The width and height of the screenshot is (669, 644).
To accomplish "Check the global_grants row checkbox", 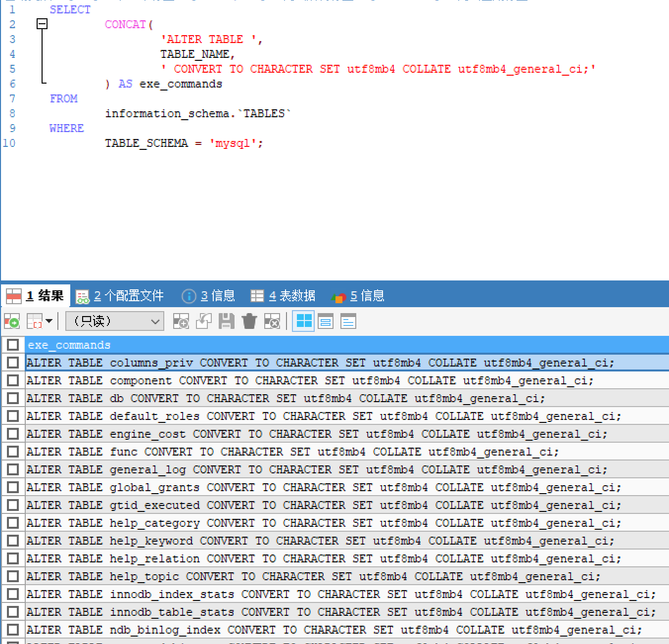I will click(x=13, y=487).
